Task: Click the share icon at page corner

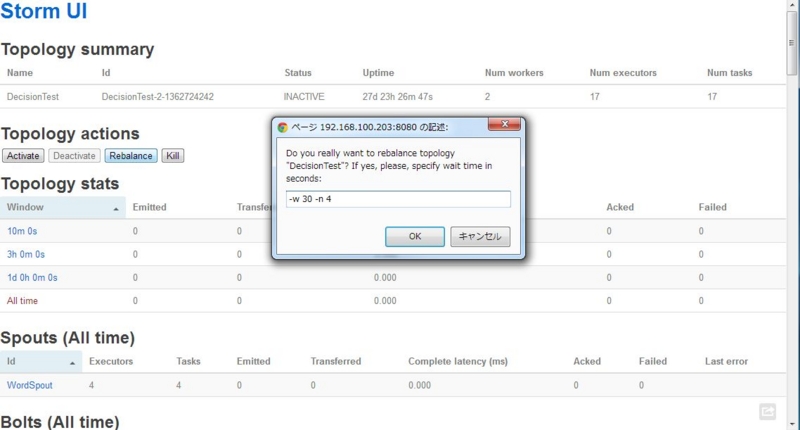Action: point(767,411)
